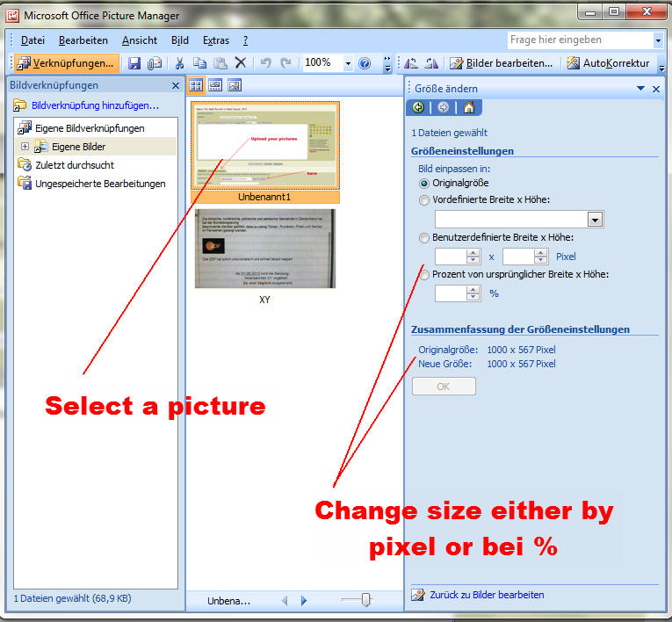Click the Delete X icon in toolbar
This screenshot has height=622, width=672.
[241, 63]
